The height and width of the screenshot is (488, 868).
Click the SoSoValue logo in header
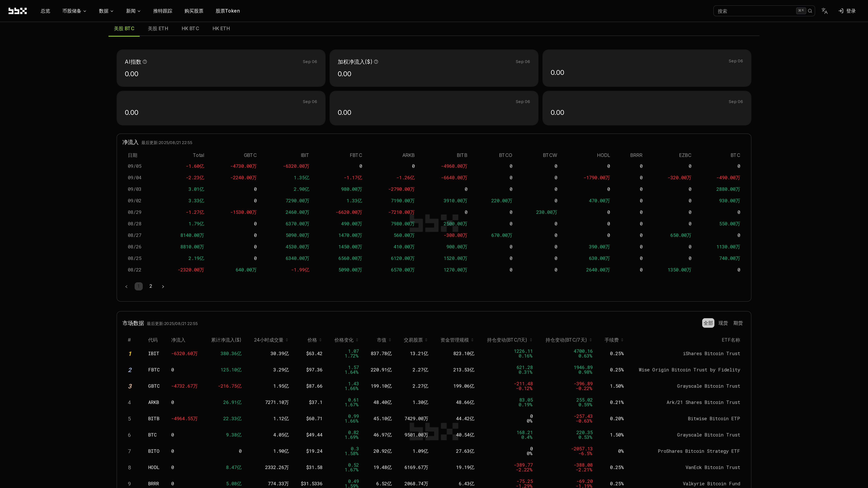17,11
